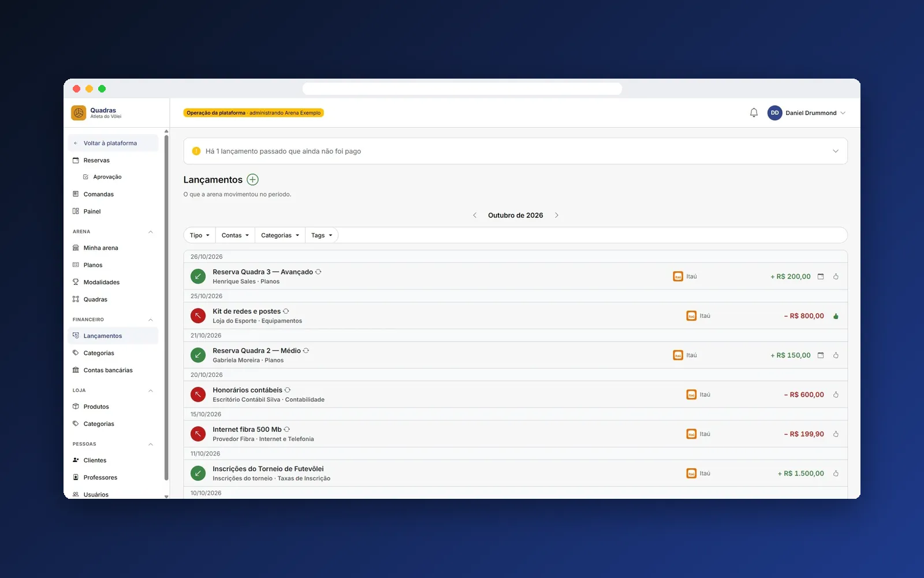
Task: Click the calendar icon on Reserva Quadra 3 row
Action: (x=821, y=276)
